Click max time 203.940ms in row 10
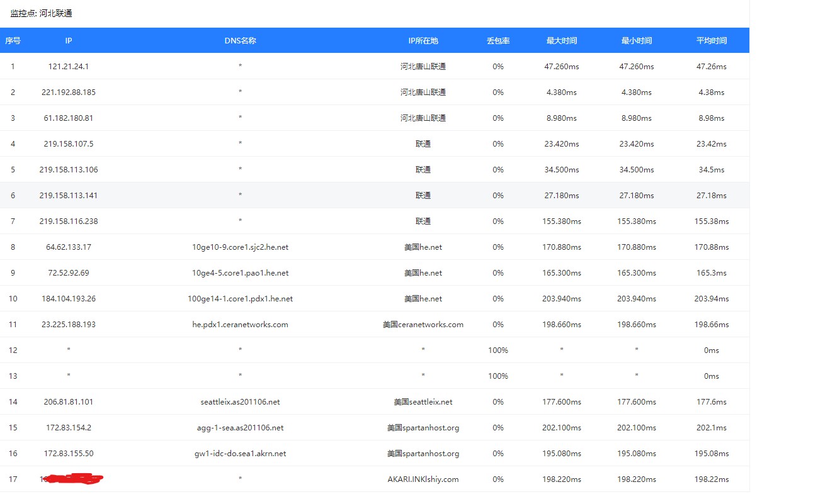 click(562, 298)
